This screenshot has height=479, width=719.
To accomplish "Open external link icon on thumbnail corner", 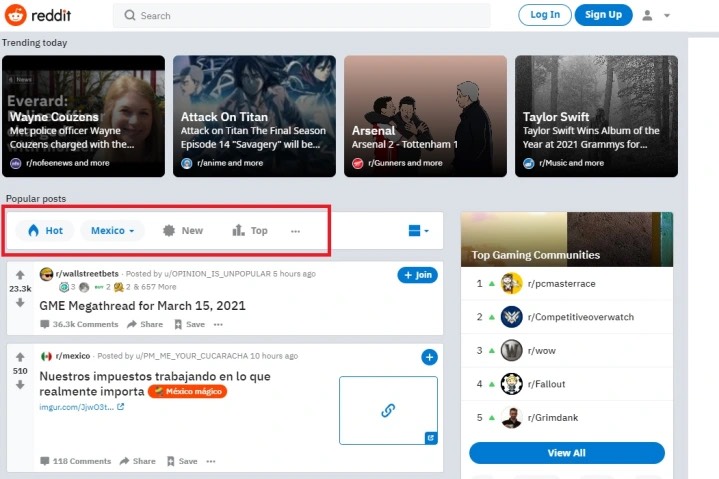I will pyautogui.click(x=431, y=438).
